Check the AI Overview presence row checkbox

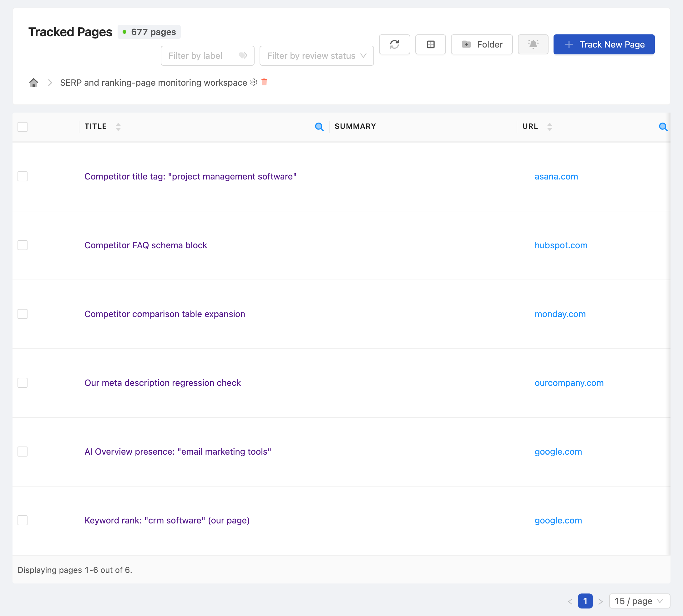tap(23, 452)
